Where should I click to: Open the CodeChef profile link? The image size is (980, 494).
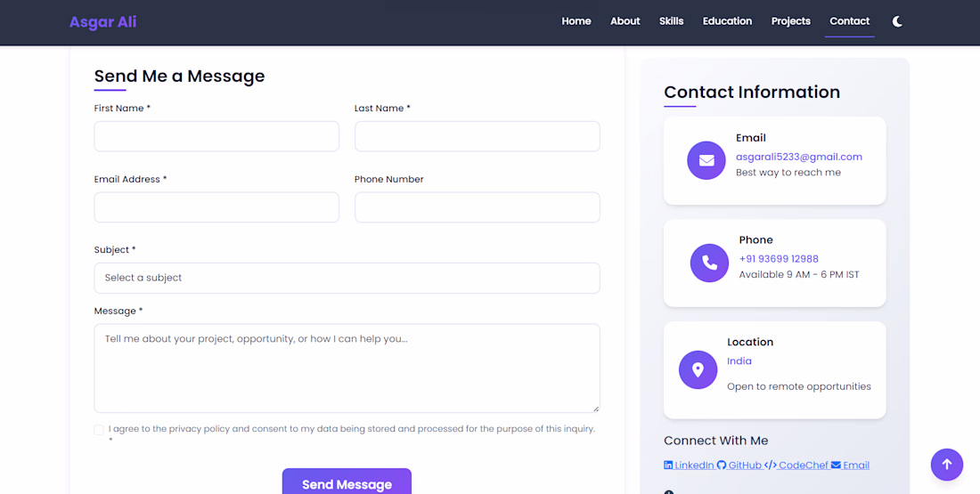click(796, 466)
